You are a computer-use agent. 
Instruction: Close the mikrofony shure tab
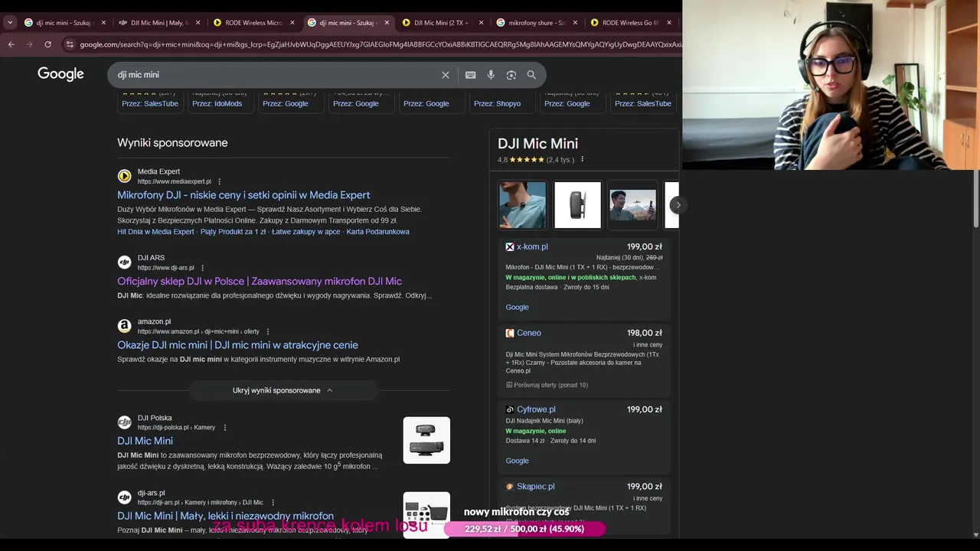tap(575, 23)
